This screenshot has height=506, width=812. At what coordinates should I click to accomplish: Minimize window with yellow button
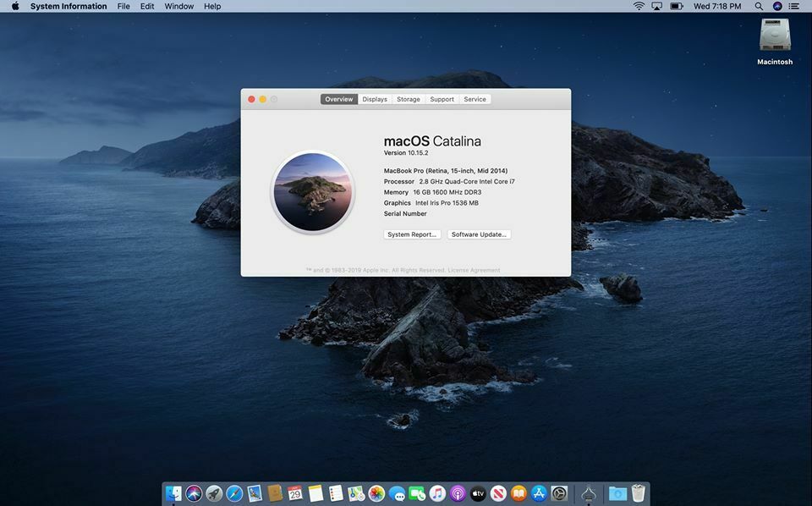click(x=262, y=99)
